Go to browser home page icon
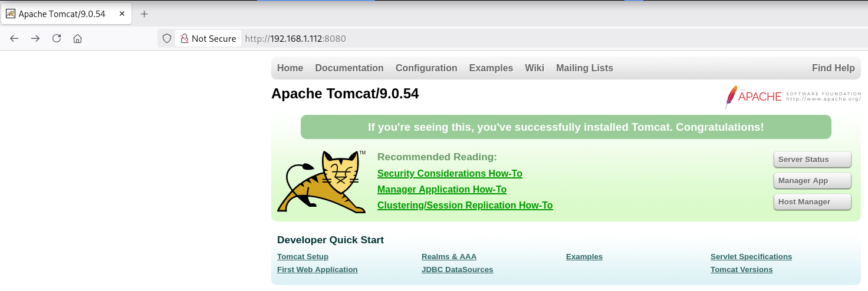The image size is (868, 291). [77, 38]
